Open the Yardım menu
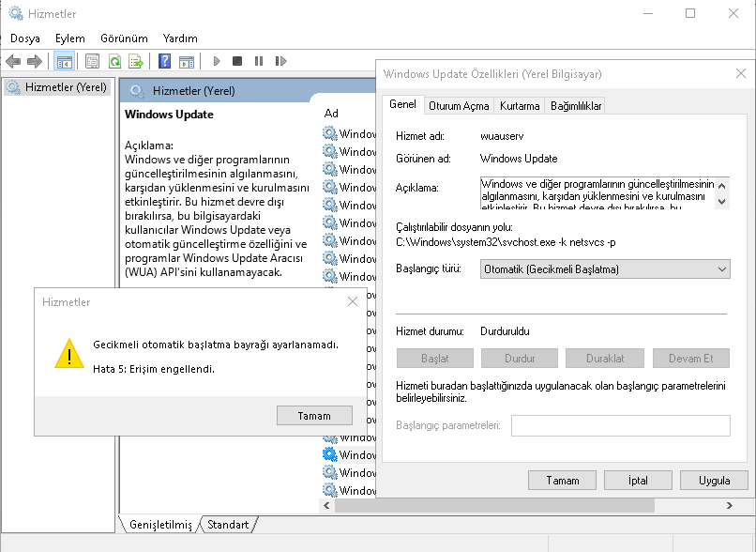The image size is (756, 552). (x=180, y=38)
